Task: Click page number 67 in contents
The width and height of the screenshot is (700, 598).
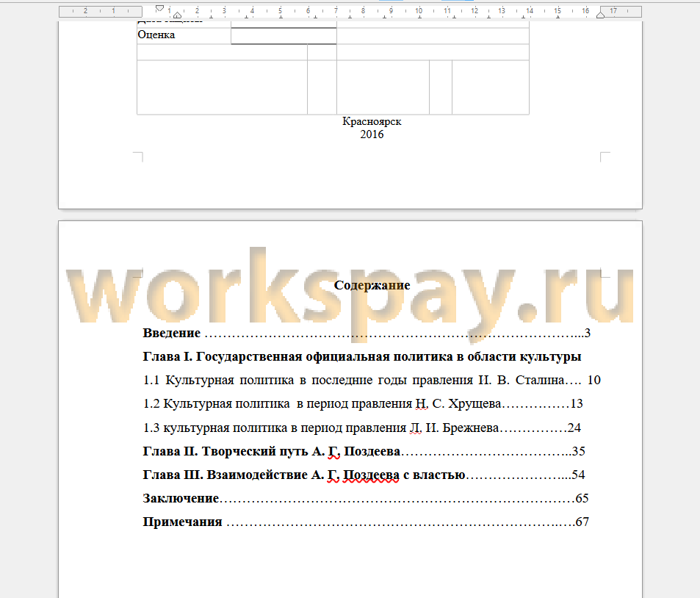Action: [582, 522]
